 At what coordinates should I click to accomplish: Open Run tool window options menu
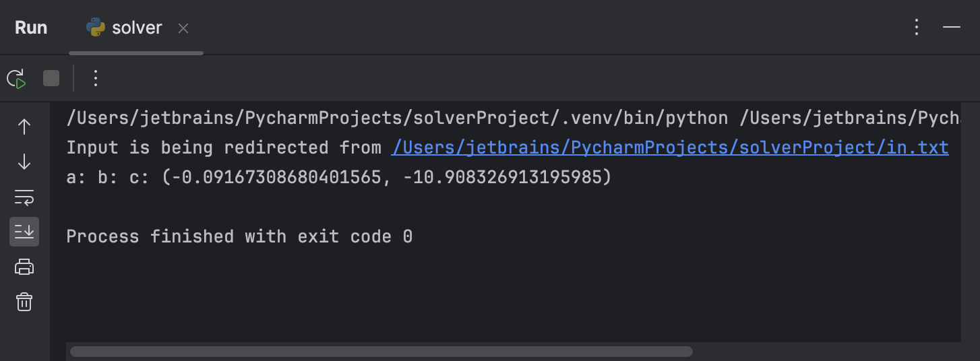pyautogui.click(x=917, y=27)
